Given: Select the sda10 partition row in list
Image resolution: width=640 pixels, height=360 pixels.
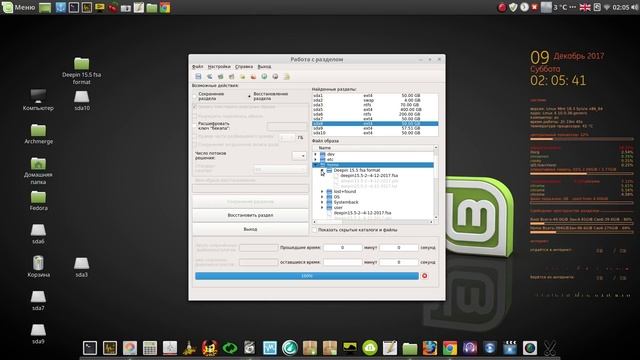Looking at the screenshot, I should pyautogui.click(x=375, y=133).
